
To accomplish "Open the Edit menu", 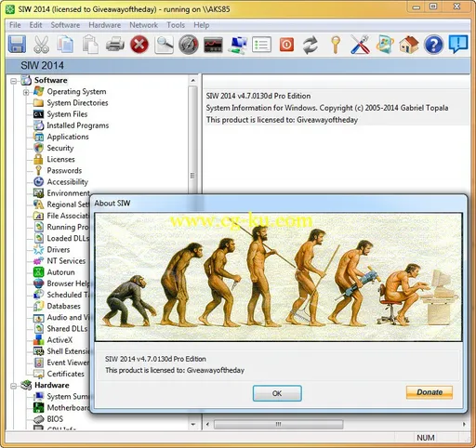I will click(35, 25).
